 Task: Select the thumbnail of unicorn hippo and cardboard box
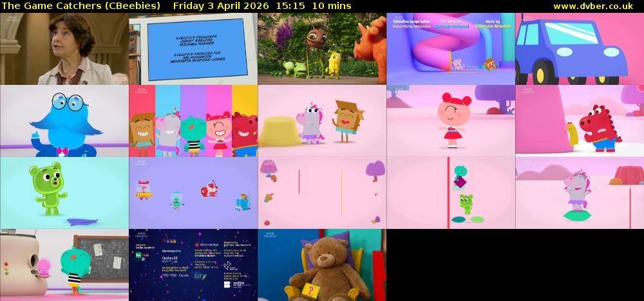point(322,121)
